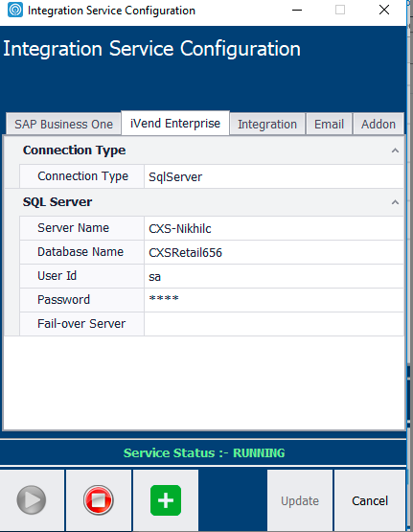This screenshot has height=532, width=413.
Task: Go to the Email tab
Action: 329,124
